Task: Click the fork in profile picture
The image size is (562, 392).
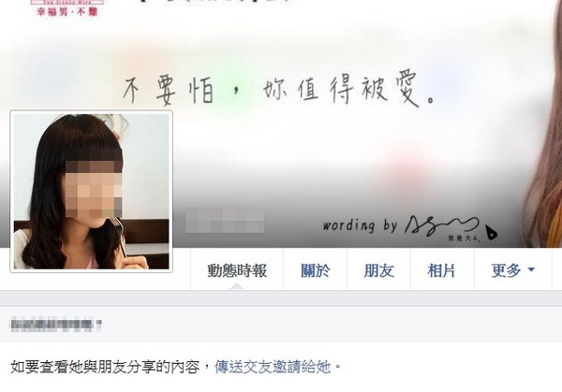Action: coord(119,237)
